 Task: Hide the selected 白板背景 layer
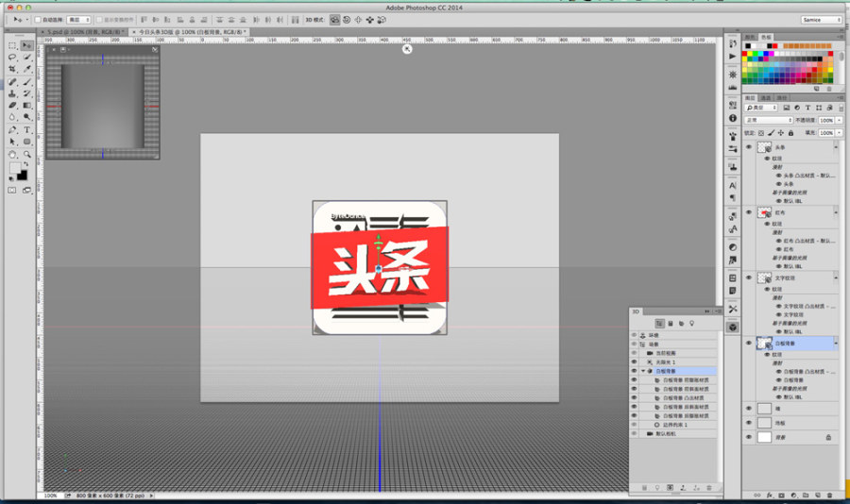(x=749, y=343)
